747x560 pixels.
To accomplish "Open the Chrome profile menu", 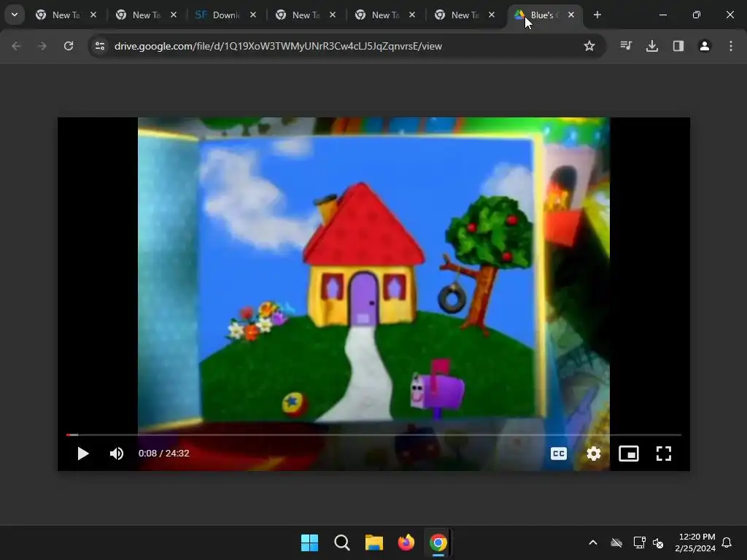I will coord(705,46).
